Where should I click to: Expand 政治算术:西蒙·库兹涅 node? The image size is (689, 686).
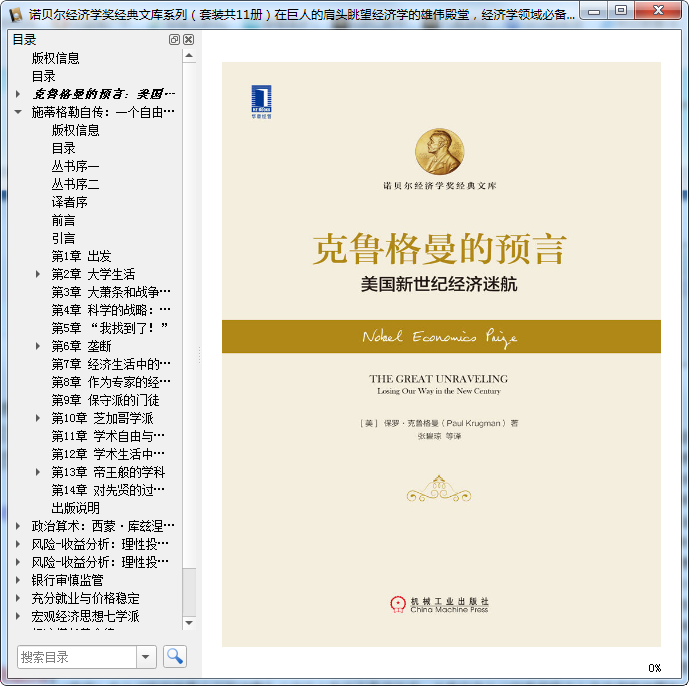point(18,526)
